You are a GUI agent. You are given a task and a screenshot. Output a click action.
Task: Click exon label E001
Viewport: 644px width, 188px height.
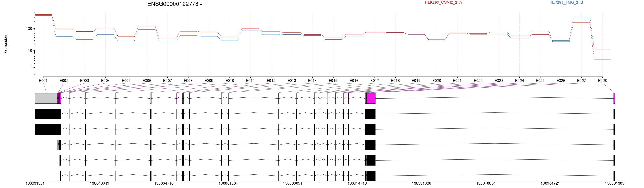[x=43, y=81]
